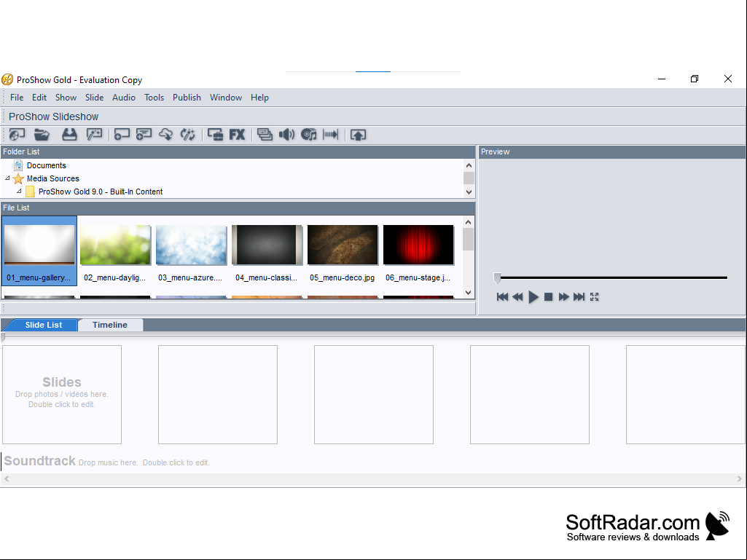The image size is (747, 560).
Task: Click the Save show tray icon
Action: coord(69,135)
